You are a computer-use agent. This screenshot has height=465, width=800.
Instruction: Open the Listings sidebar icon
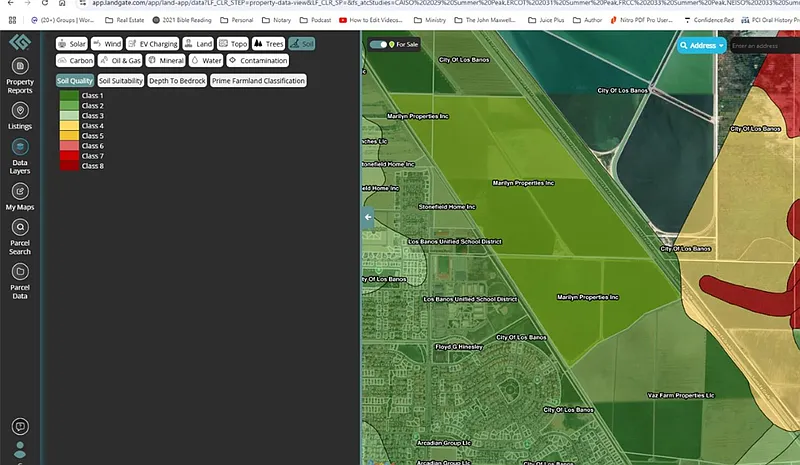pos(19,111)
